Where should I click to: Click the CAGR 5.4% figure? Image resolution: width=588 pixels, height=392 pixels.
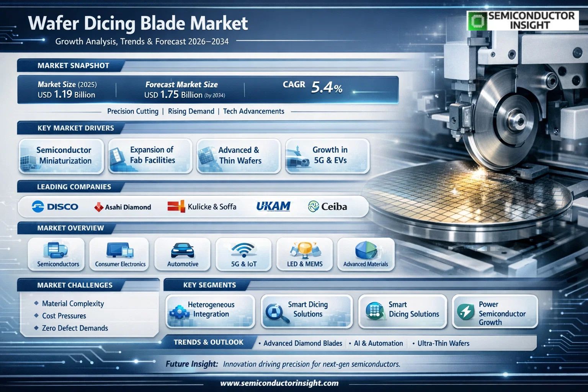tap(312, 87)
